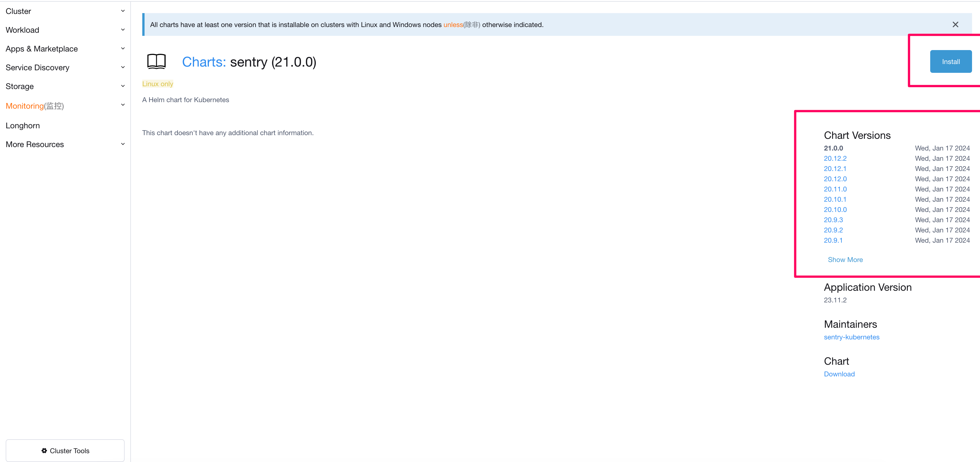Screen dimensions: 980x462
Task: Click the Install button
Action: point(951,62)
